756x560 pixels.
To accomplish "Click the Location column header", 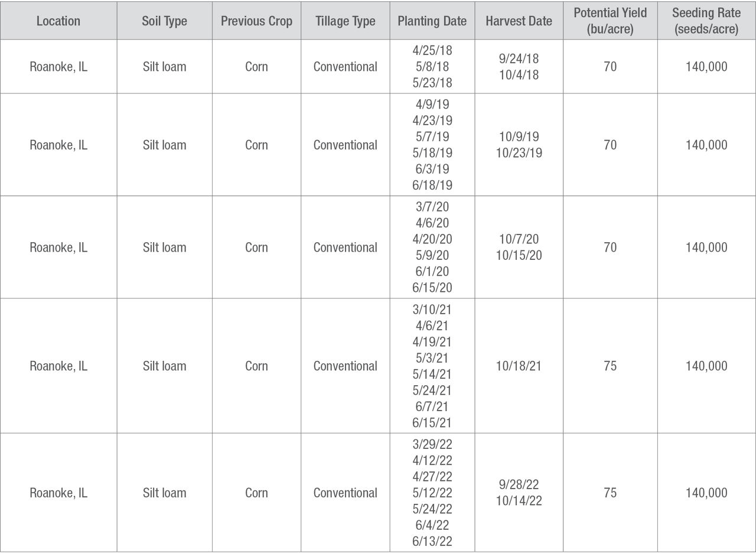I will [x=58, y=21].
